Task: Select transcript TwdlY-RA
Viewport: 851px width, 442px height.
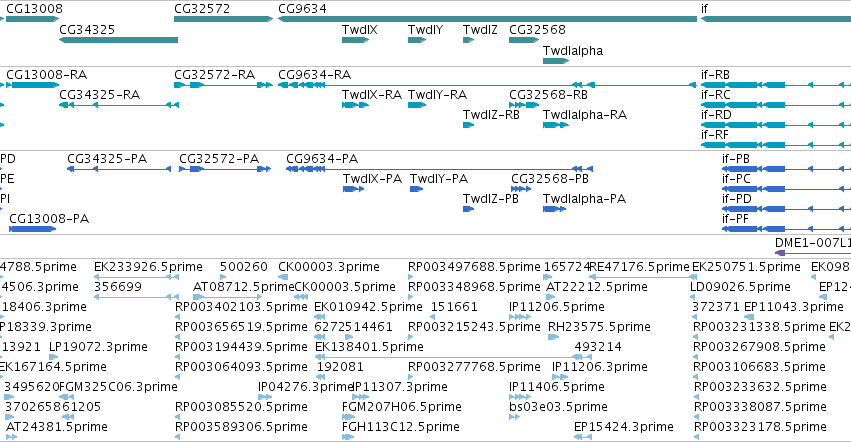Action: click(x=417, y=105)
